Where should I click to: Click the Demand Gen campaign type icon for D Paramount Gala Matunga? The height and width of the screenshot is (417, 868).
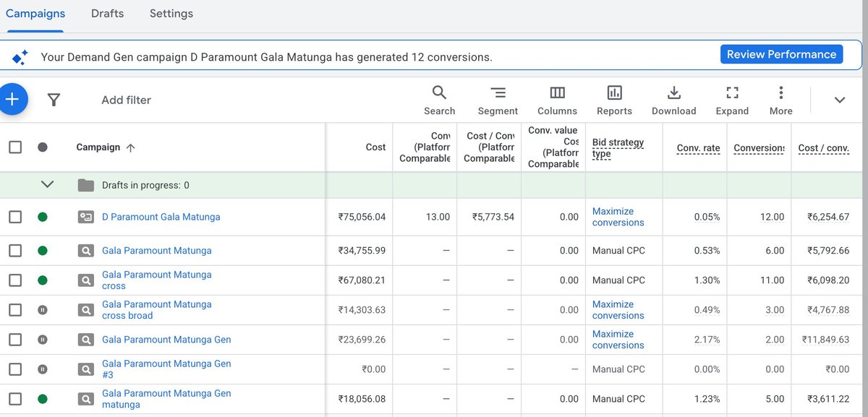pyautogui.click(x=86, y=217)
